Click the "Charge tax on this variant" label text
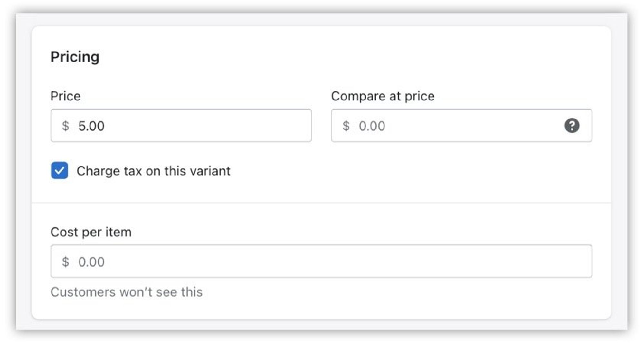 click(153, 171)
